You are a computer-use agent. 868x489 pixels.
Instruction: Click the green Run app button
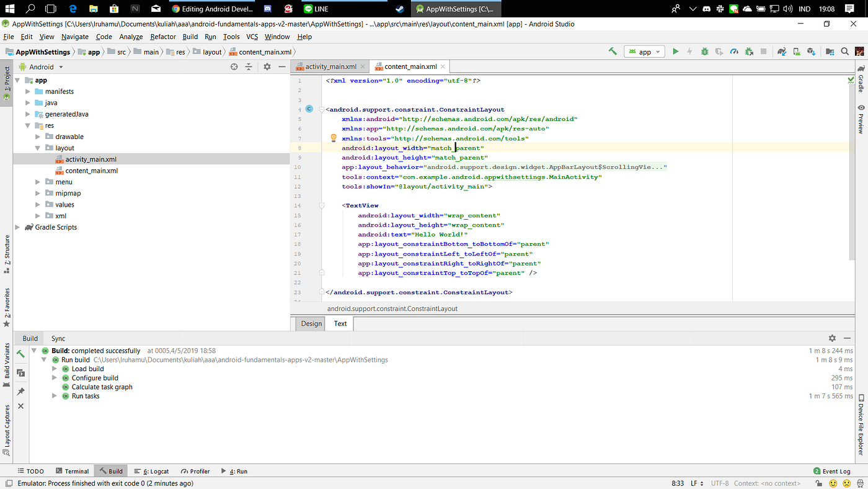[x=676, y=52]
